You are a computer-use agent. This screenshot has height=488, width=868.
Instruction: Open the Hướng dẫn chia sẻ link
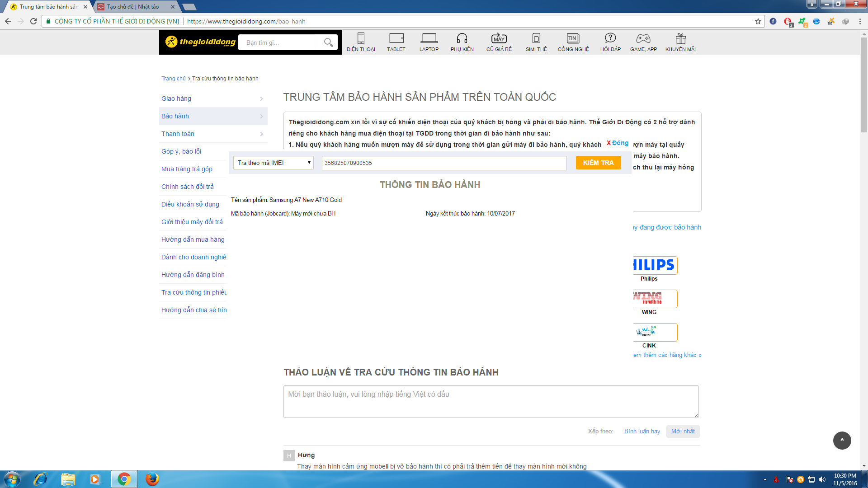(194, 310)
